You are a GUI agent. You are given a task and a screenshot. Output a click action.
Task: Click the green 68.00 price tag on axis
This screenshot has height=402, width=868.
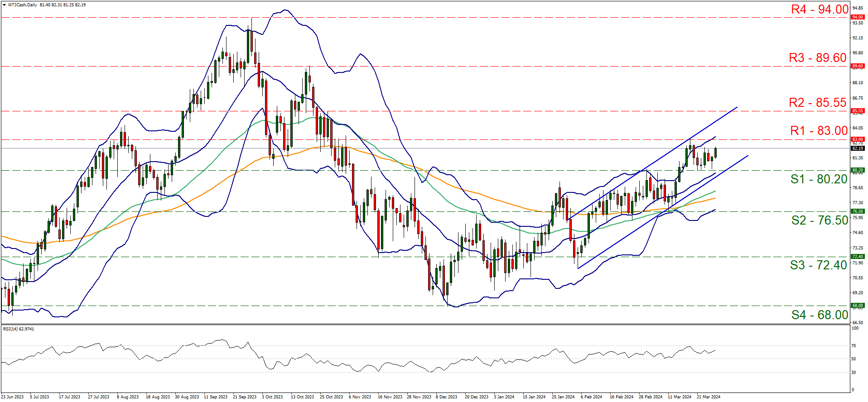858,306
